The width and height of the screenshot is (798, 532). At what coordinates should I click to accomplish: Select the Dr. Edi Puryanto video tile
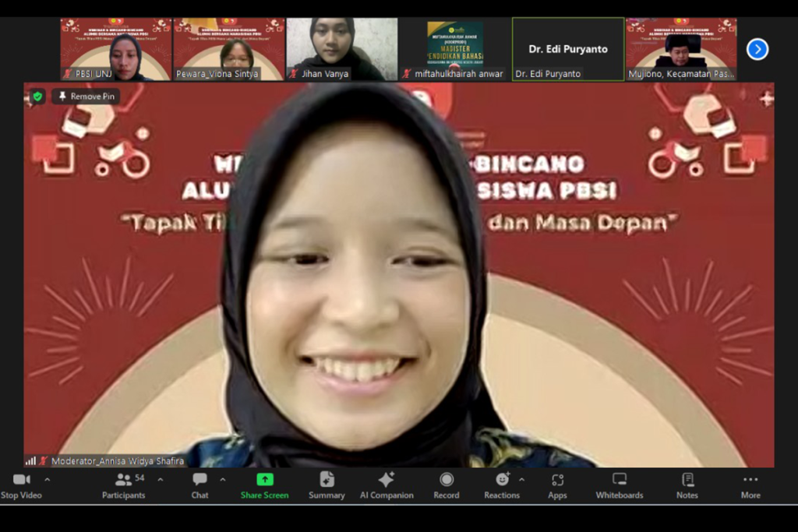567,49
